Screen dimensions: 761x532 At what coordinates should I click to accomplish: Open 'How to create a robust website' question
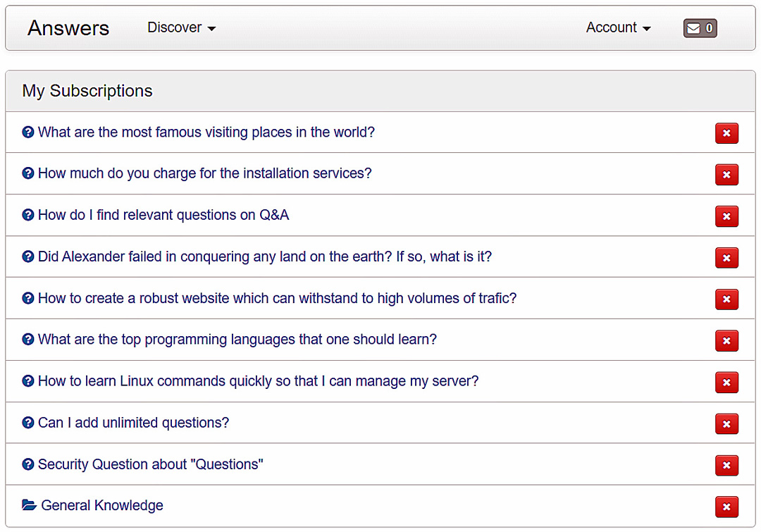click(x=277, y=298)
